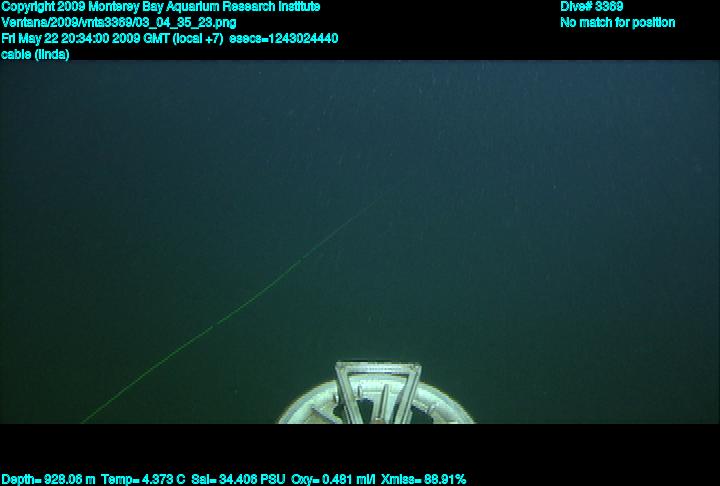Viewport: 720px width, 486px height.
Task: Click the faint upper end of the green cable
Action: 385,197
